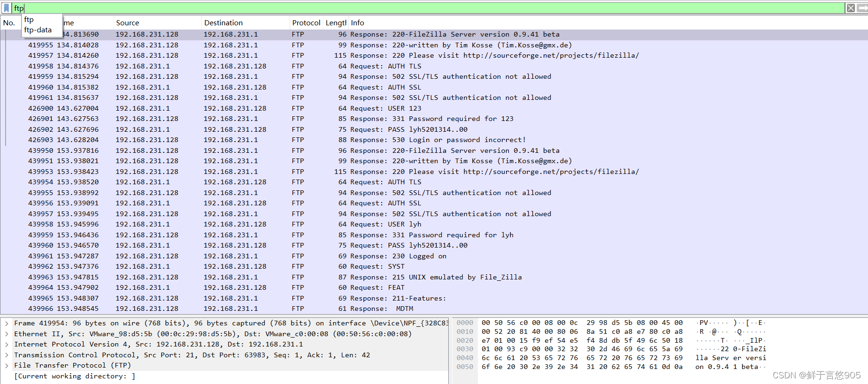The height and width of the screenshot is (384, 868).
Task: Select packet 419959 SSL/TLS not allowed response
Action: pos(434,76)
